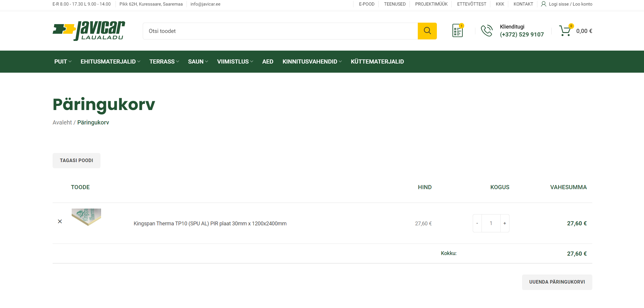644x308 pixels.
Task: Click the Klienditugi label
Action: click(512, 27)
